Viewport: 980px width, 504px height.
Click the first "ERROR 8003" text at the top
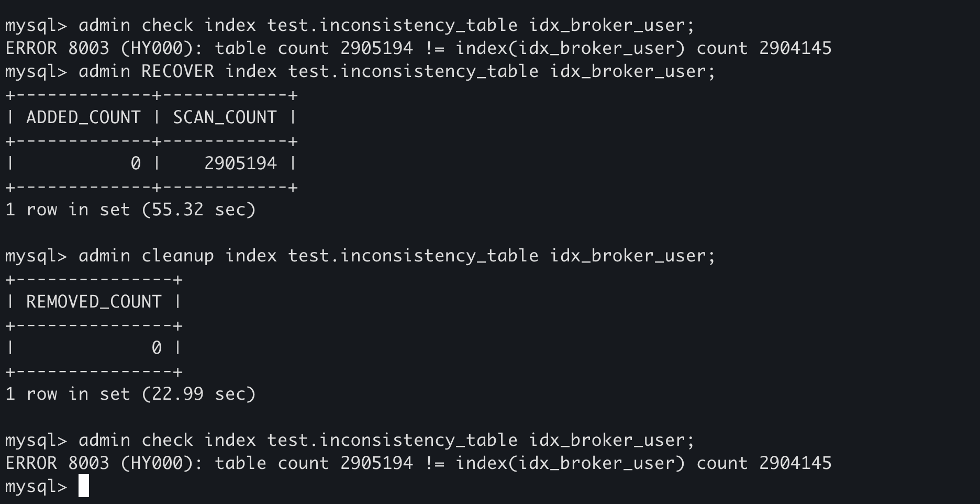pos(57,48)
